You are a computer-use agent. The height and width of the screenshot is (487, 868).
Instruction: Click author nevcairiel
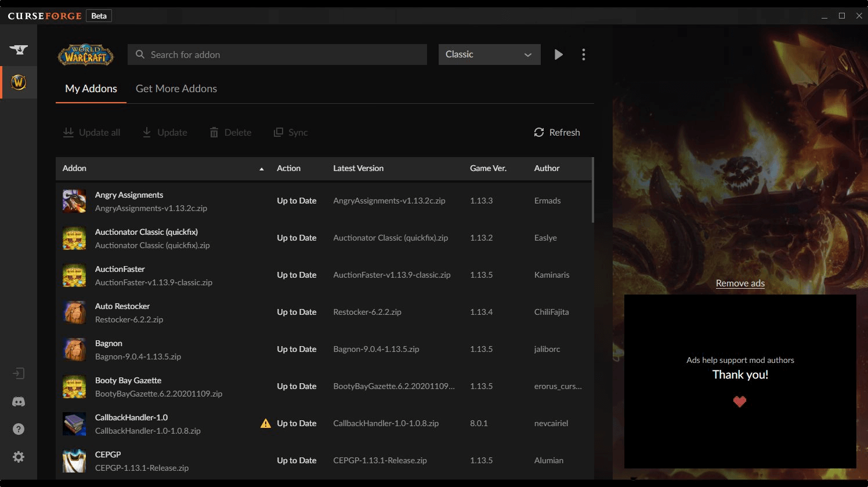[551, 423]
